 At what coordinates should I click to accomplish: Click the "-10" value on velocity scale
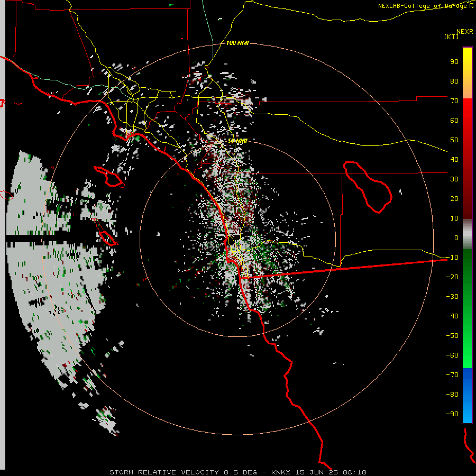452,258
